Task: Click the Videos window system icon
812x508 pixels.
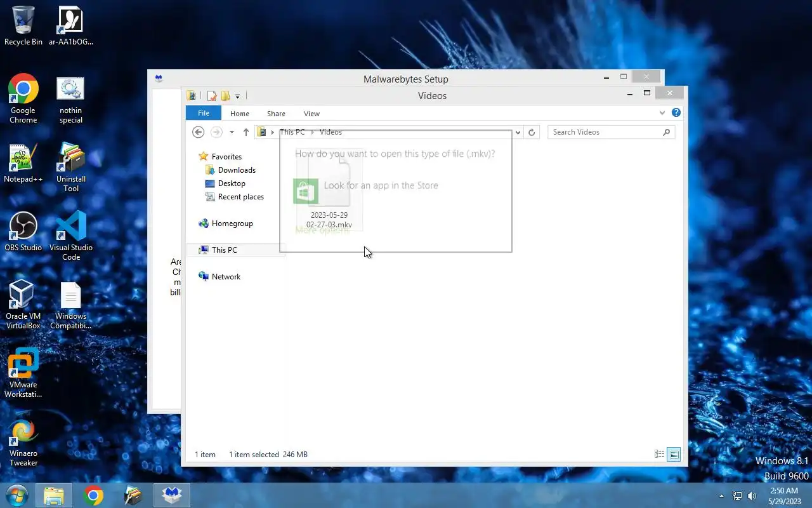Action: (191, 96)
